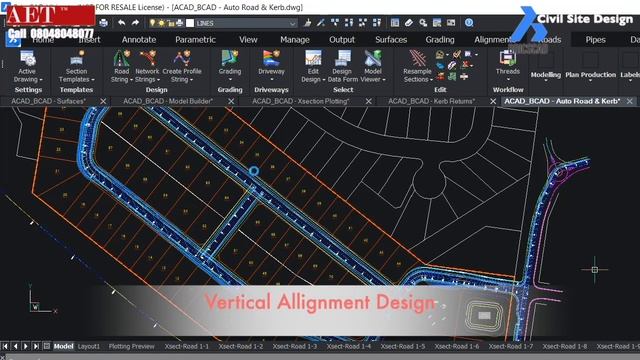640x360 pixels.
Task: Toggle plot state of LINES layer
Action: [179, 23]
